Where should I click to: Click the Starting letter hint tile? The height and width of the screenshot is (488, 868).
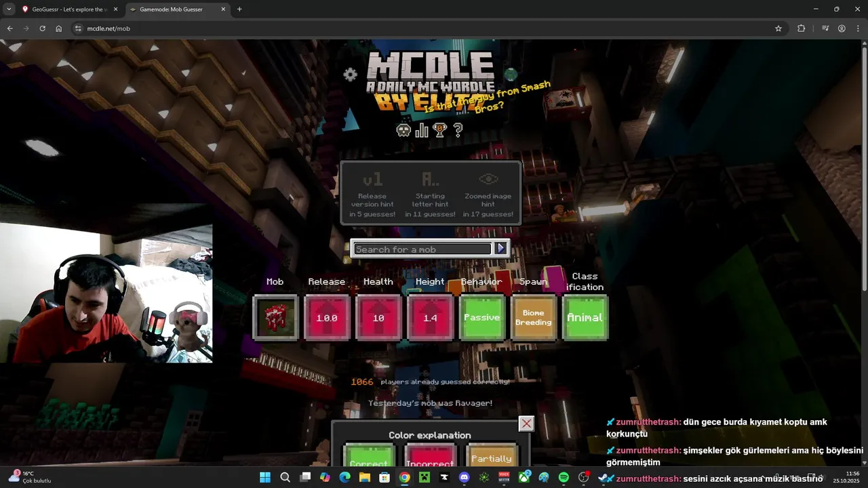[x=430, y=195]
